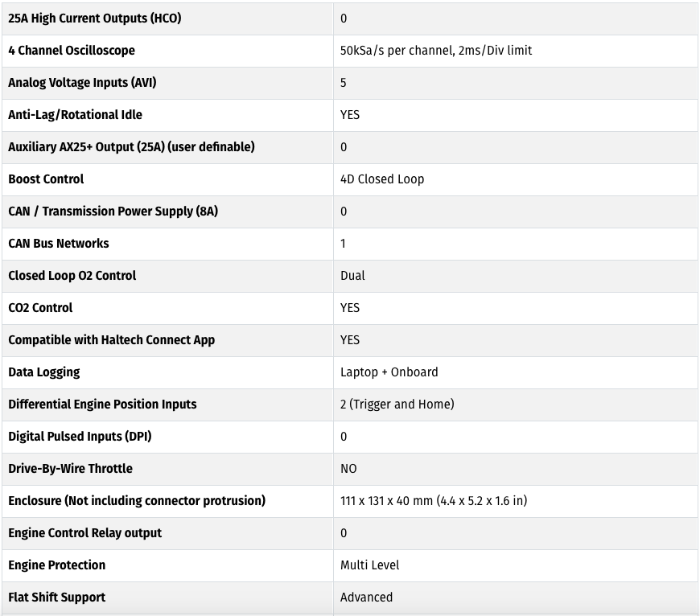700x616 pixels.
Task: Select the Flat Shift Support label
Action: [x=56, y=597]
